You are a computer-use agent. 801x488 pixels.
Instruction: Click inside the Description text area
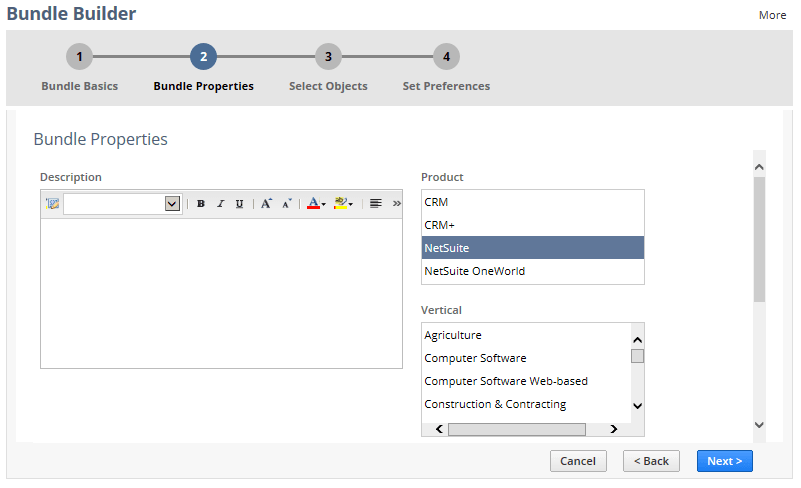point(221,293)
